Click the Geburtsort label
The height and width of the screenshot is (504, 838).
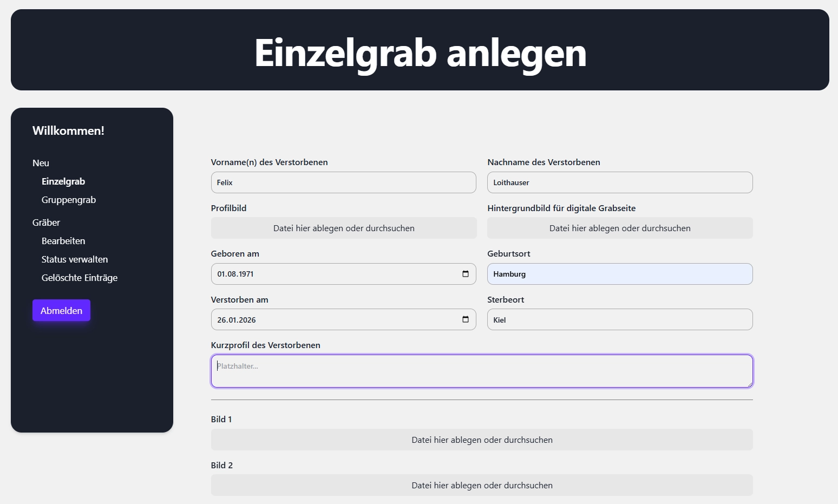pyautogui.click(x=508, y=253)
